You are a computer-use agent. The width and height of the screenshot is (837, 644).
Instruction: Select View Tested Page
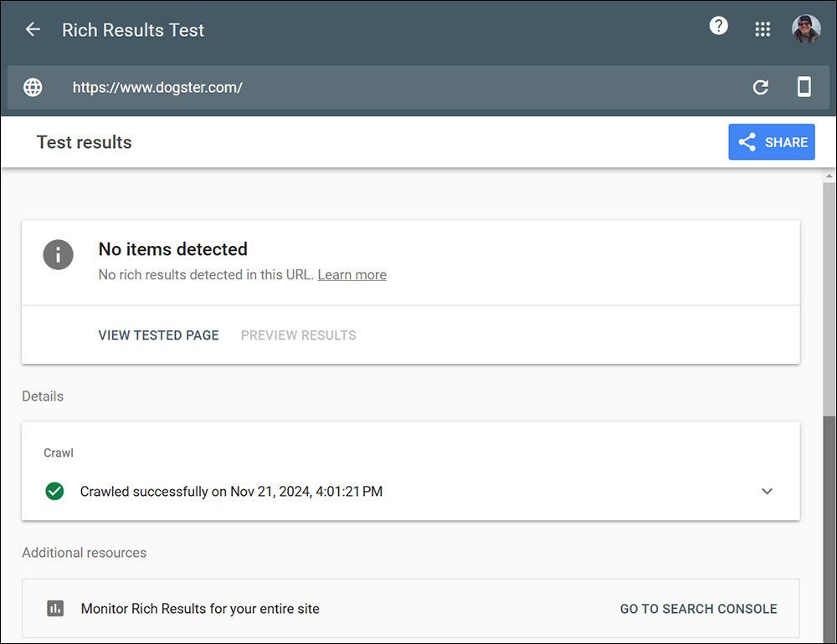coord(158,335)
